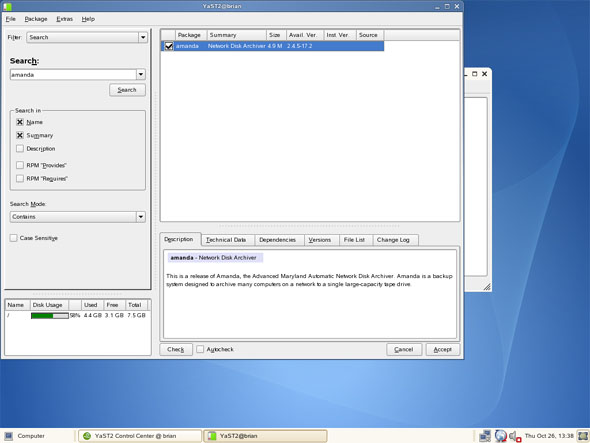This screenshot has height=443, width=590.
Task: Open the Extras menu
Action: (x=64, y=19)
